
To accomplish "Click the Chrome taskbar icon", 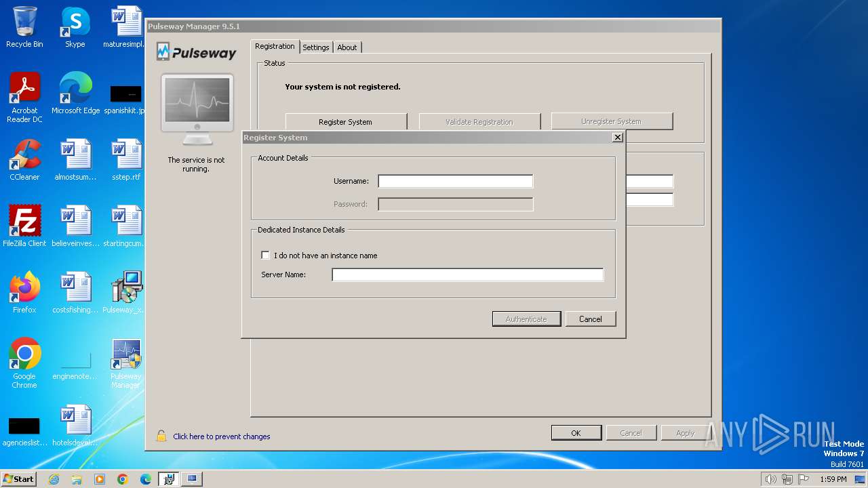I will coord(123,479).
